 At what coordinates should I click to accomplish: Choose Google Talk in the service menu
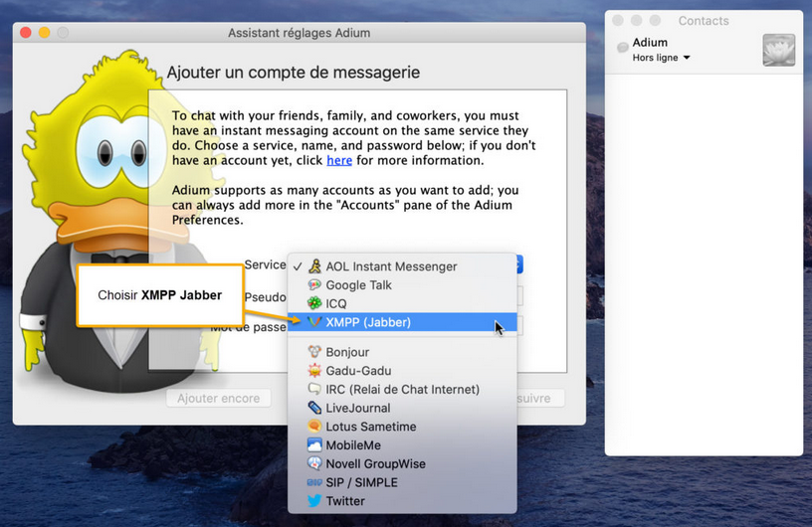(402, 284)
